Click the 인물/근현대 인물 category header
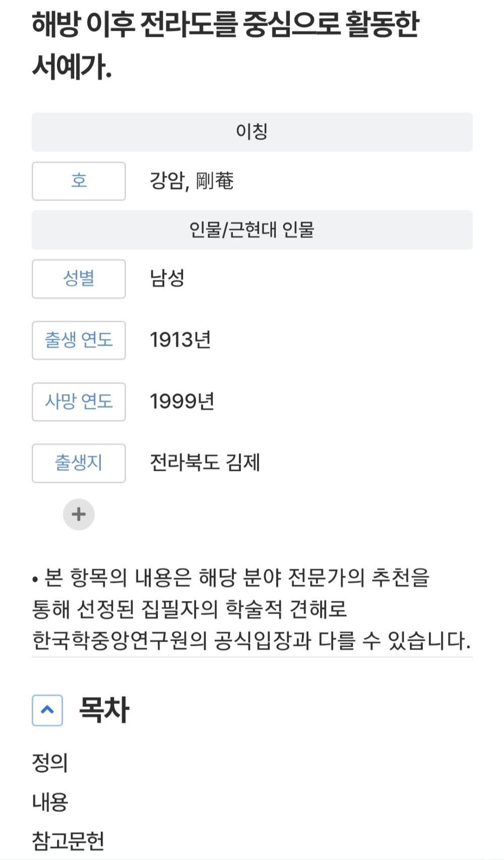The image size is (504, 860). point(252,230)
